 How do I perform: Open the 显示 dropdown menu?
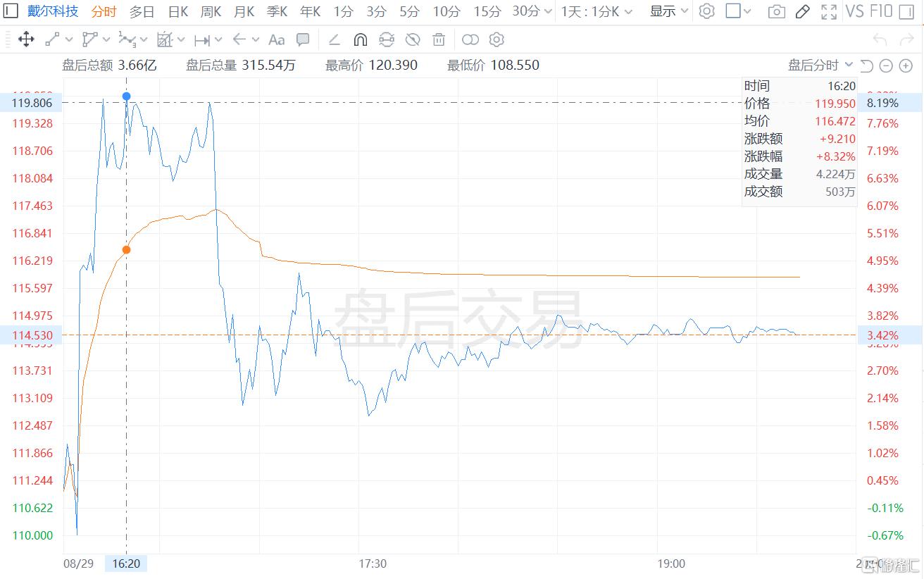(x=668, y=11)
